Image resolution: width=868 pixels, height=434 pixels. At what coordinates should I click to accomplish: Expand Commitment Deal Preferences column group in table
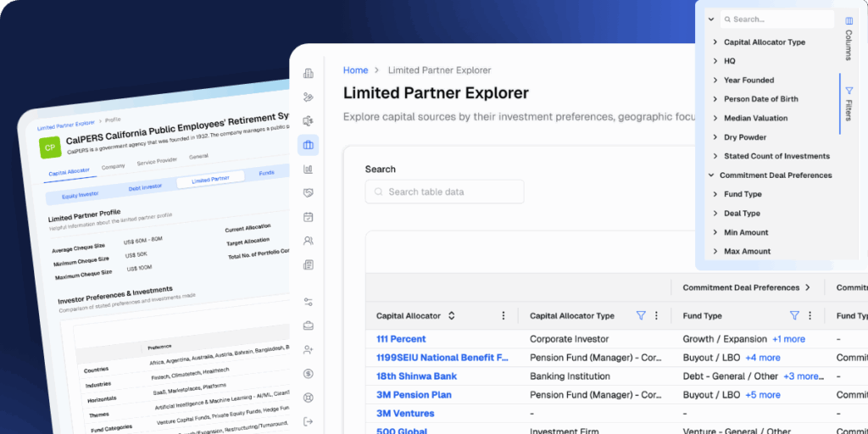click(808, 288)
